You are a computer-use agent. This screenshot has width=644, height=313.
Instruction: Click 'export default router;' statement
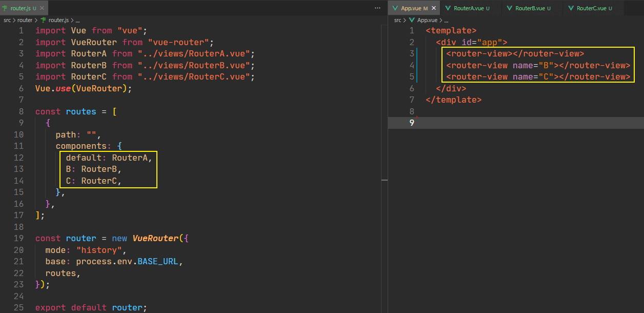(91, 307)
